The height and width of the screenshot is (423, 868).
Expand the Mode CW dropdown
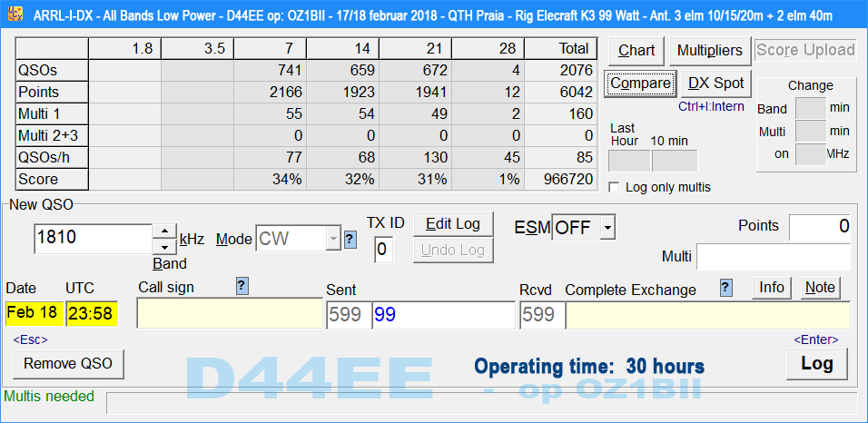(331, 240)
